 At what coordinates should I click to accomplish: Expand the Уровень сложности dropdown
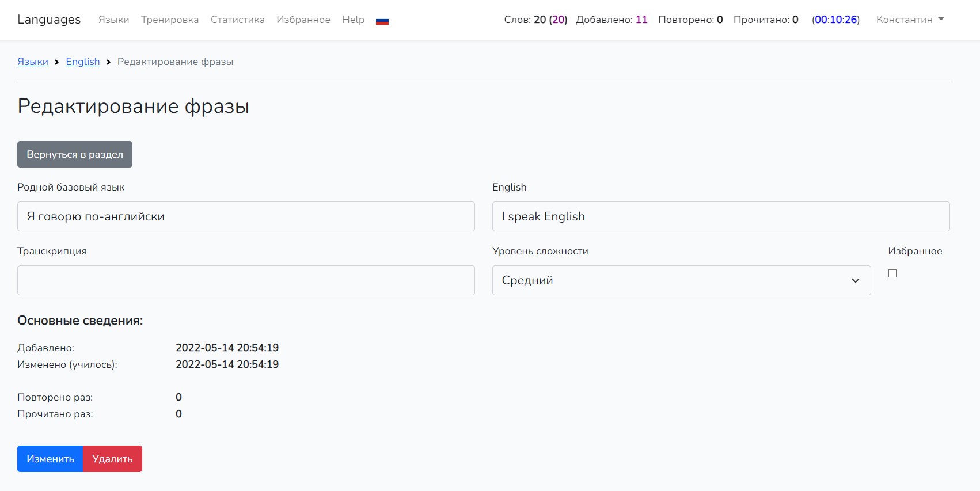point(681,280)
